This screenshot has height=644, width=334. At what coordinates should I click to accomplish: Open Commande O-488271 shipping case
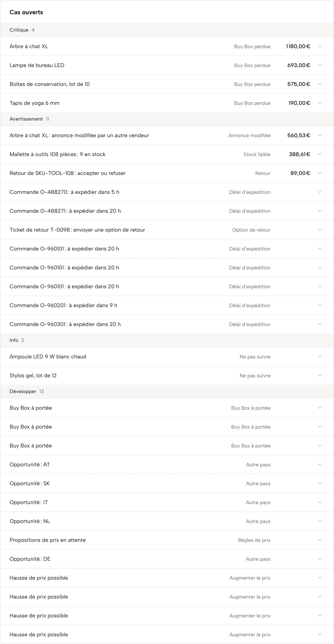click(167, 211)
